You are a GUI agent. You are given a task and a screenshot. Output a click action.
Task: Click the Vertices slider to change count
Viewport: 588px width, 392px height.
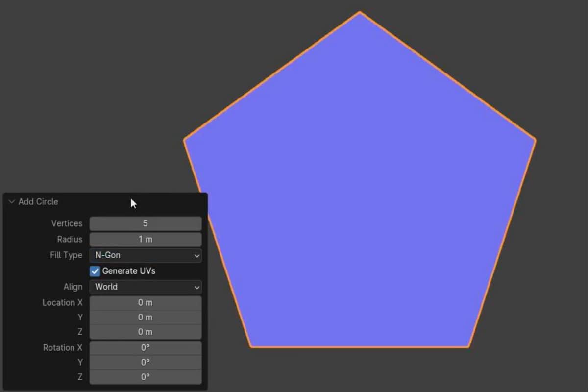[146, 223]
